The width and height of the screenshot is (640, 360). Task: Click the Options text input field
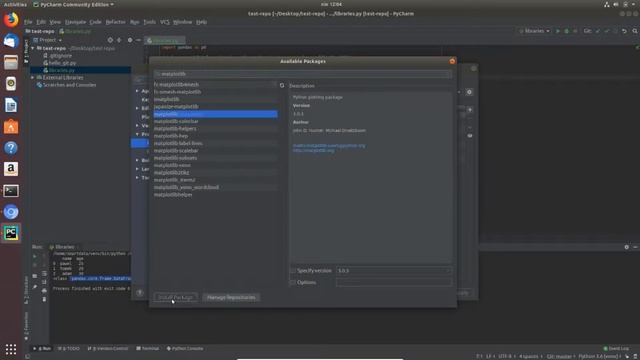[394, 282]
